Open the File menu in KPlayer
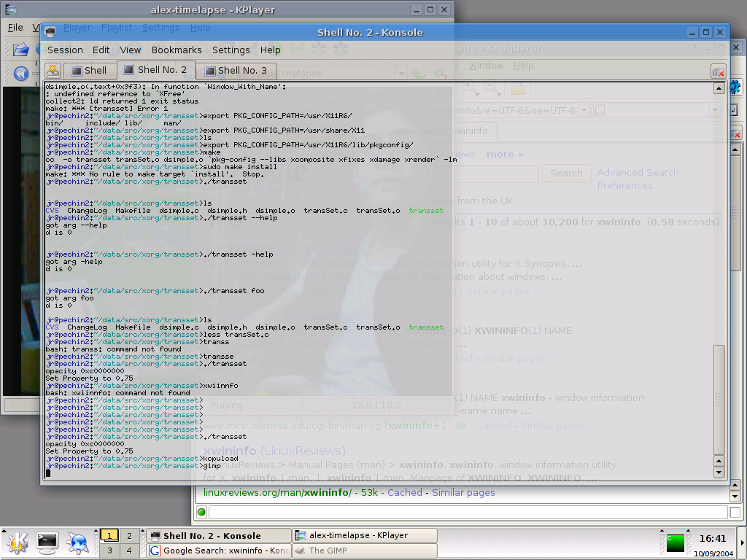 point(15,28)
